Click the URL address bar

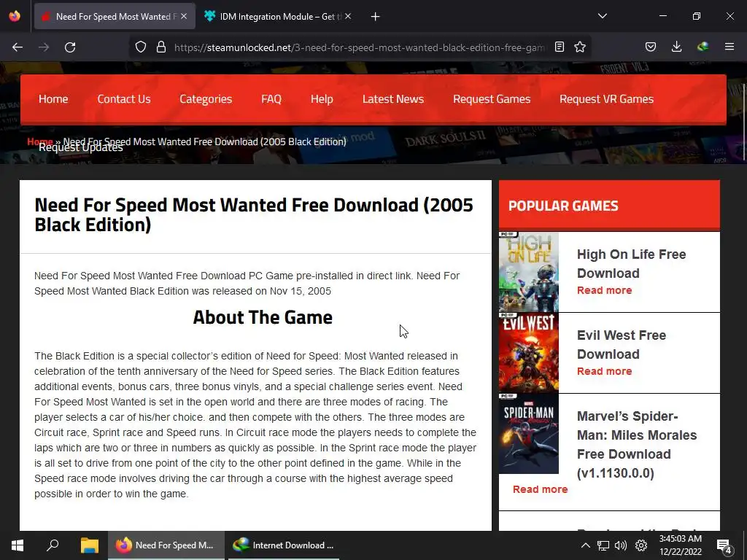click(x=360, y=47)
